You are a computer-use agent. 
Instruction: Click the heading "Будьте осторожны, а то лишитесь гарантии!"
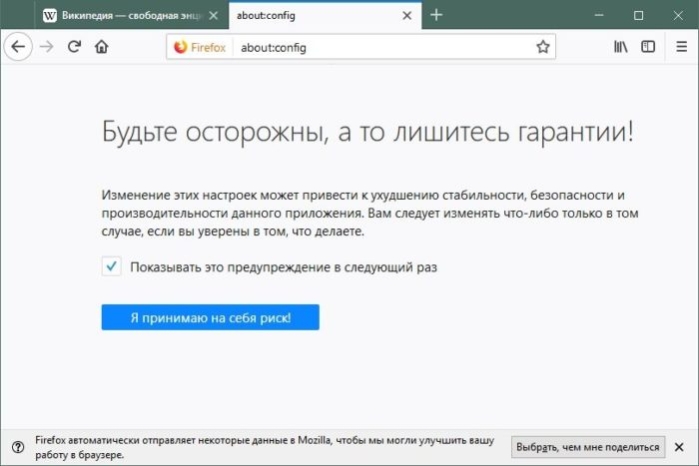pyautogui.click(x=368, y=132)
